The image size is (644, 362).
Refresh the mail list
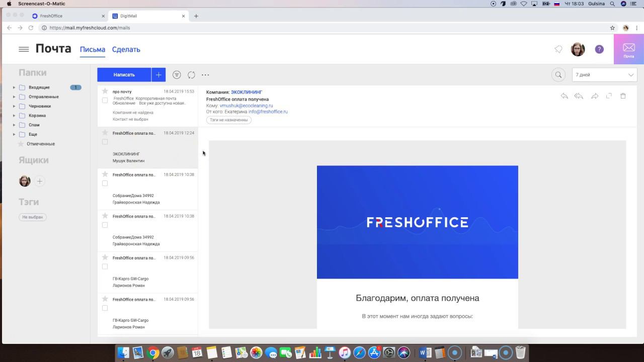point(191,74)
